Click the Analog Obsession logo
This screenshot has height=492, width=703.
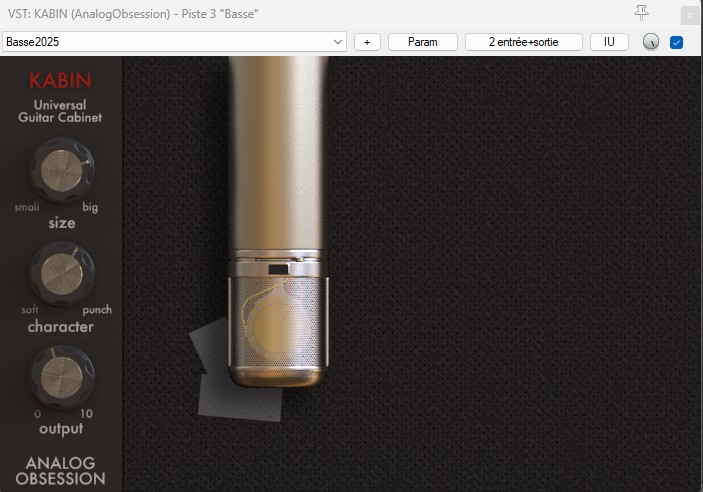click(x=61, y=471)
